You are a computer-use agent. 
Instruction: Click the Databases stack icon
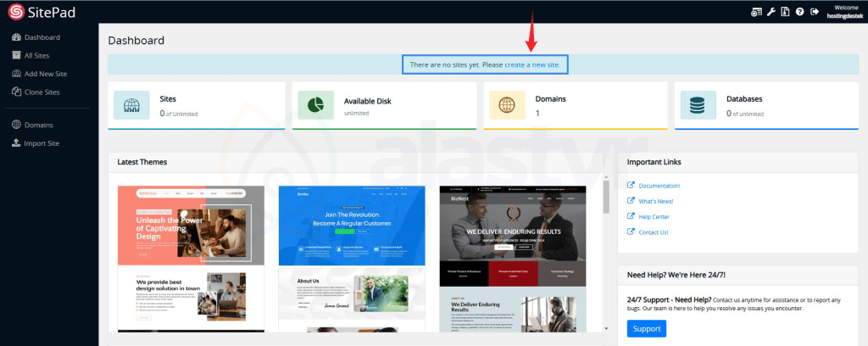click(x=698, y=105)
